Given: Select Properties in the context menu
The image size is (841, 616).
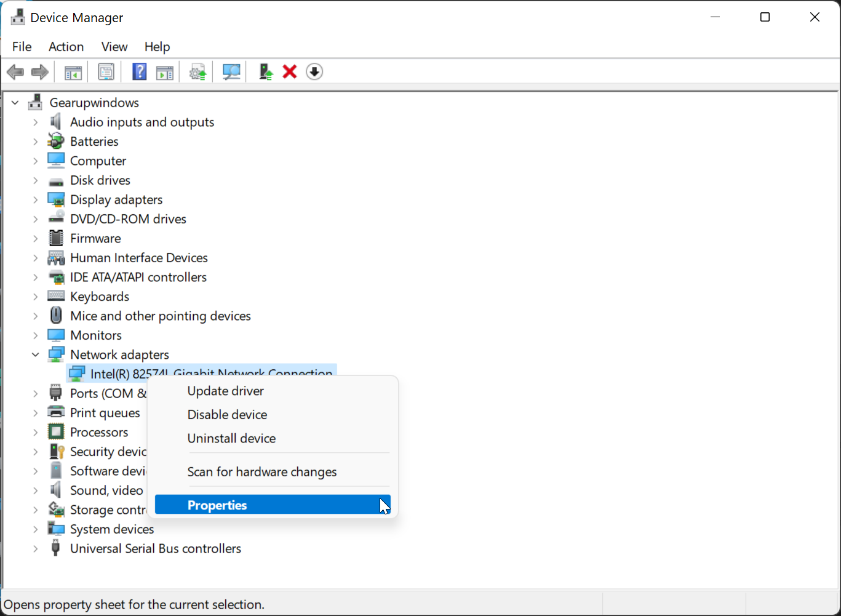Looking at the screenshot, I should tap(273, 505).
